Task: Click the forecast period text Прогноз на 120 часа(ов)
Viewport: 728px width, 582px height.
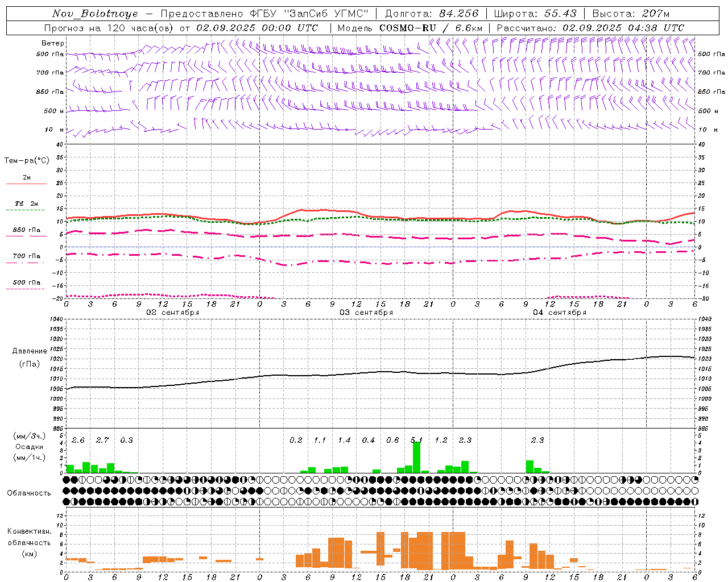Action: coord(109,28)
